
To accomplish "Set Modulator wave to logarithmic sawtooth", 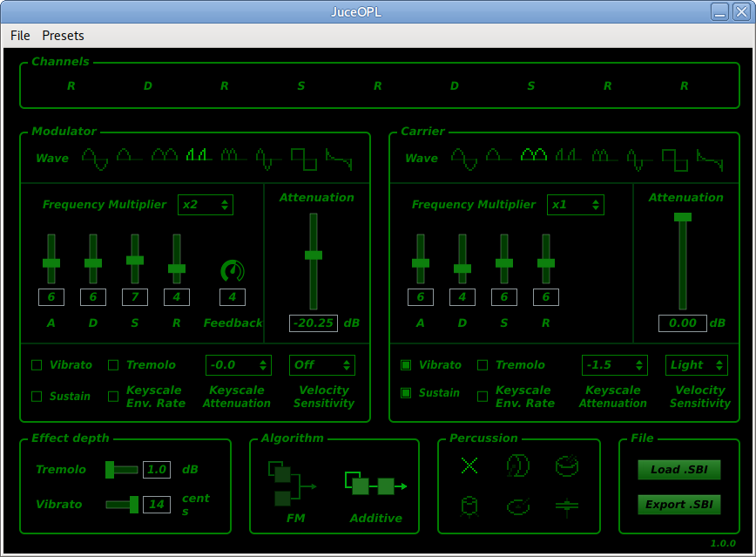I will (339, 160).
